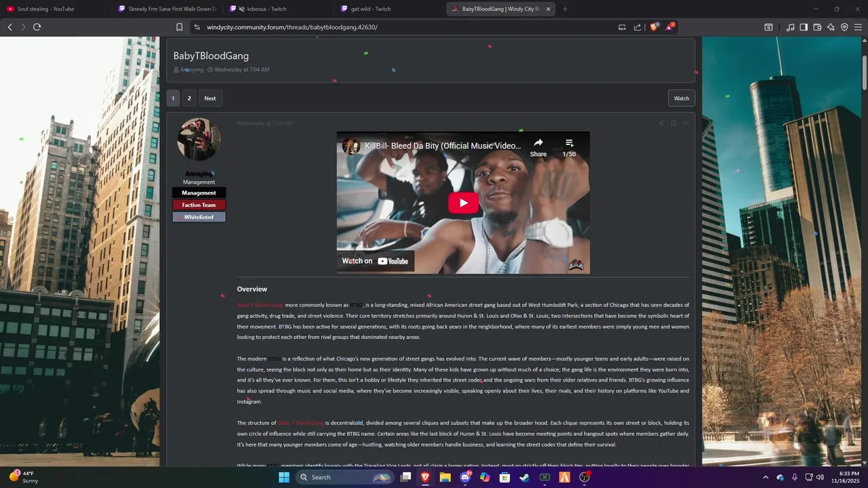868x488 pixels.
Task: Click the Next page button
Action: pos(210,98)
